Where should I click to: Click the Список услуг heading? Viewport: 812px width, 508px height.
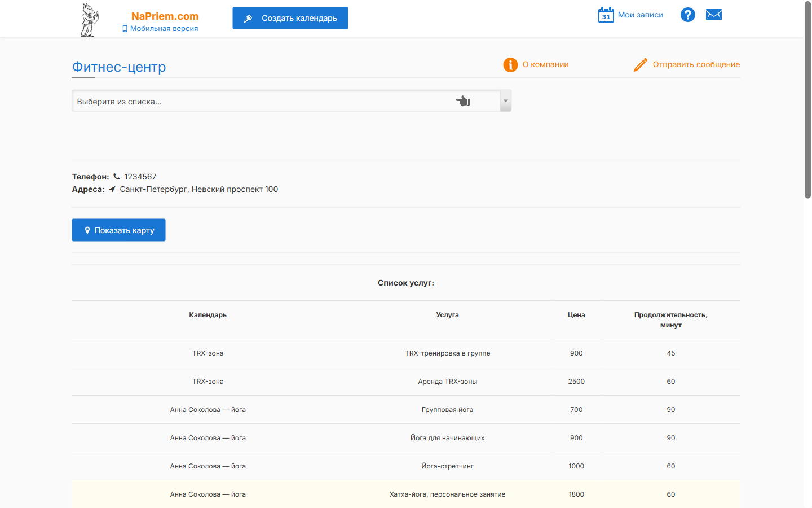click(x=406, y=283)
